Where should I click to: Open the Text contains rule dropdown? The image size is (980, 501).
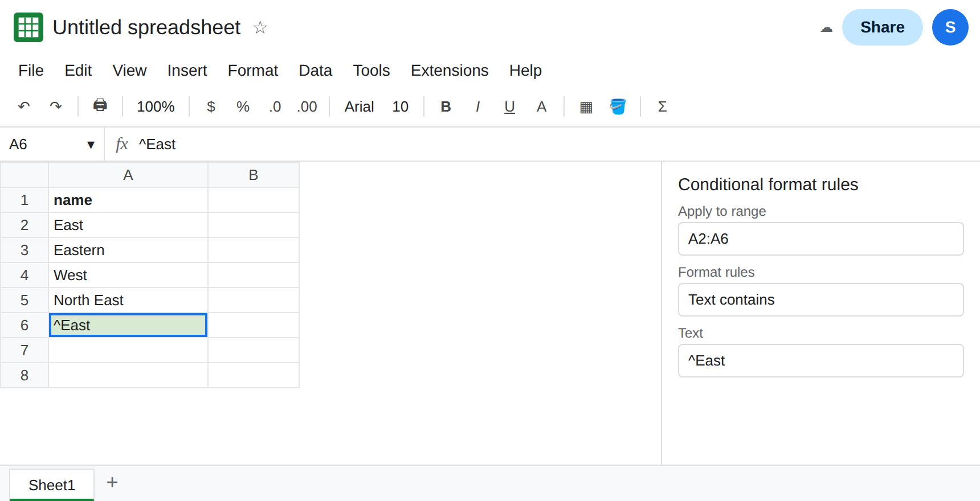pyautogui.click(x=820, y=299)
